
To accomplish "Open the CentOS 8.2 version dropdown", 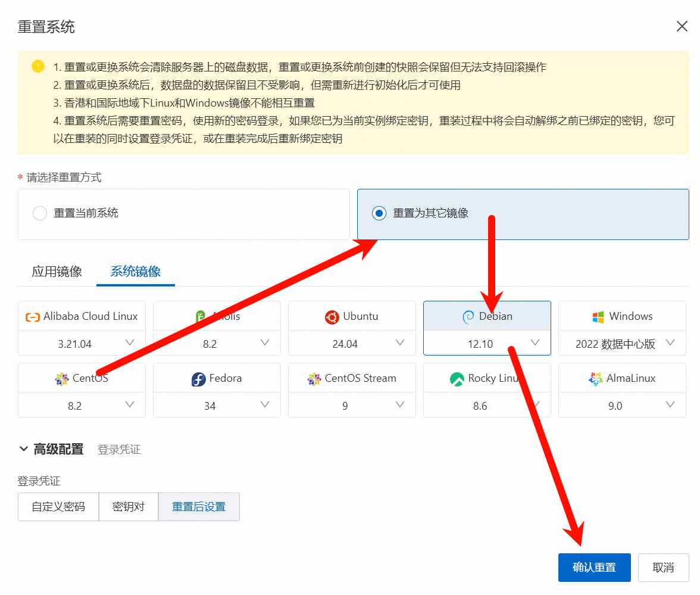I will click(82, 405).
